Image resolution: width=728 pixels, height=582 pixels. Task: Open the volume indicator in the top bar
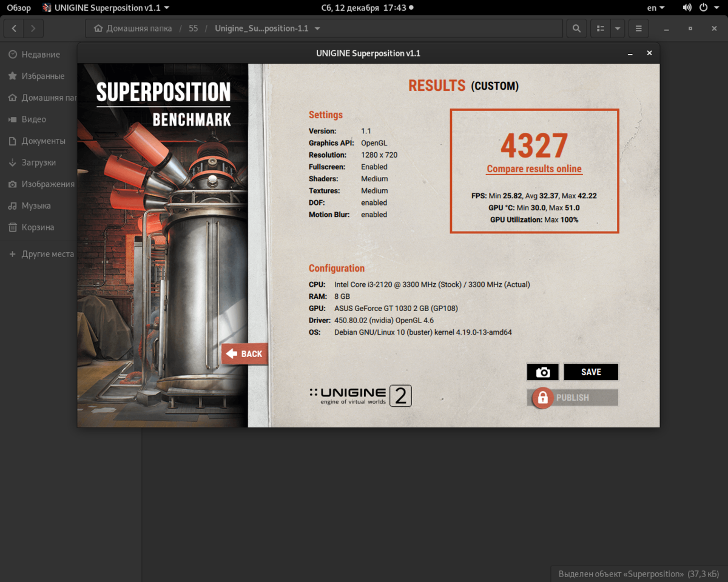coord(687,8)
